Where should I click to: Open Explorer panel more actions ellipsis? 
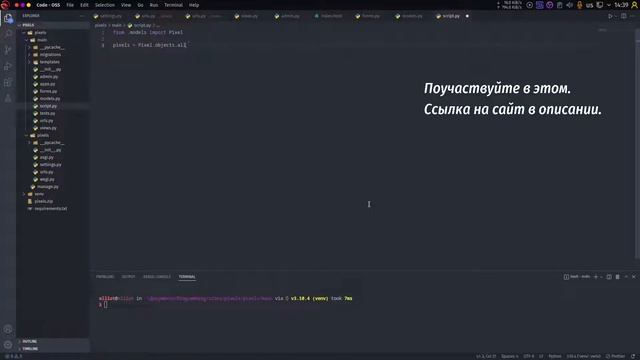[82, 16]
